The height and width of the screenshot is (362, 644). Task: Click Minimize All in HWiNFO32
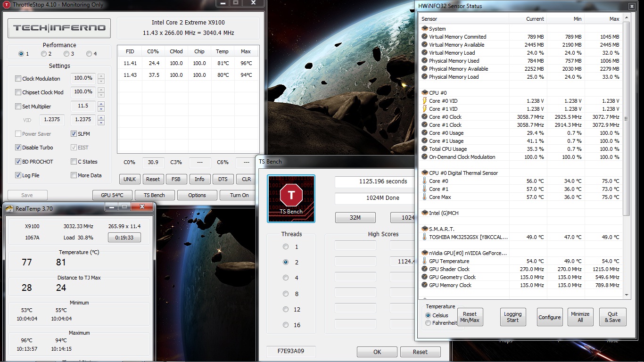point(580,317)
